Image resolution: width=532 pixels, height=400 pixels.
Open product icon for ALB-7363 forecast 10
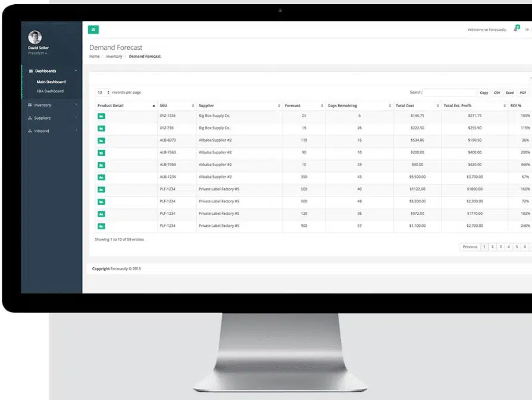coord(101,165)
